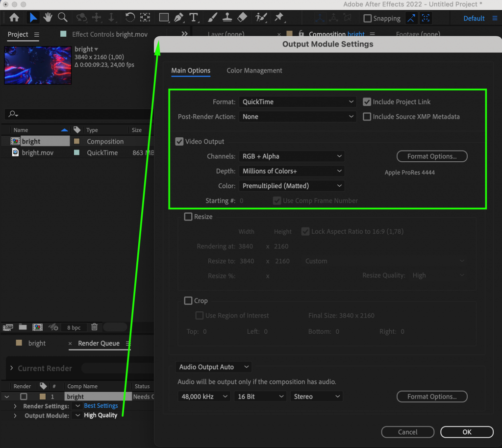Click the trash icon in Project panel
The image size is (502, 448).
(94, 327)
